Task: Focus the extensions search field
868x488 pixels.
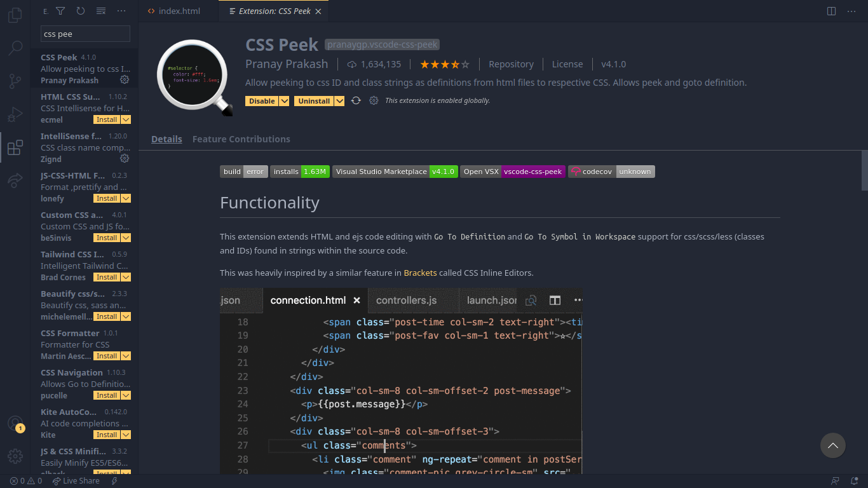Action: tap(85, 34)
